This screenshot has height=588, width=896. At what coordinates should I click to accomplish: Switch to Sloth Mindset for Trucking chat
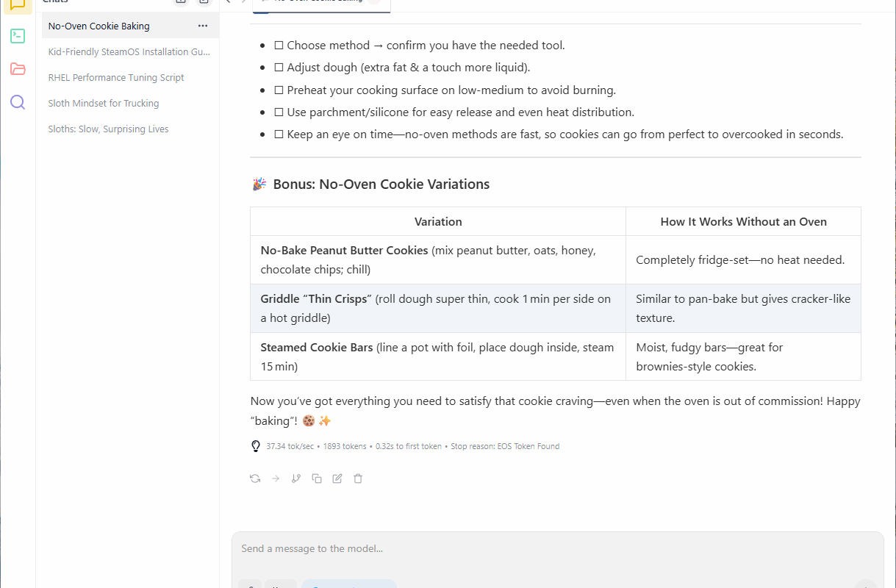pos(104,103)
